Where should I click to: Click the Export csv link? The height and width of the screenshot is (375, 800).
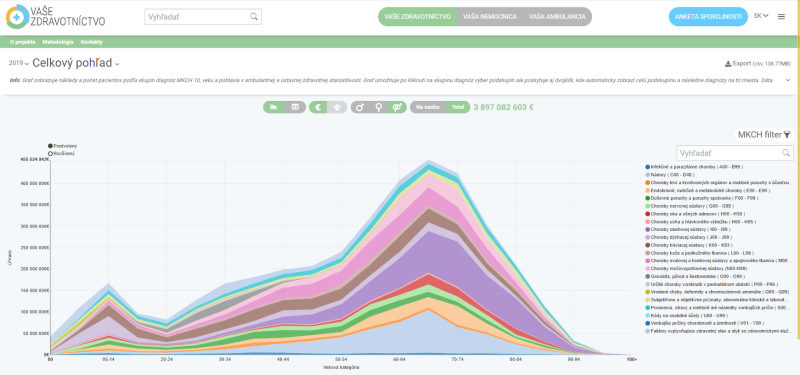point(757,64)
